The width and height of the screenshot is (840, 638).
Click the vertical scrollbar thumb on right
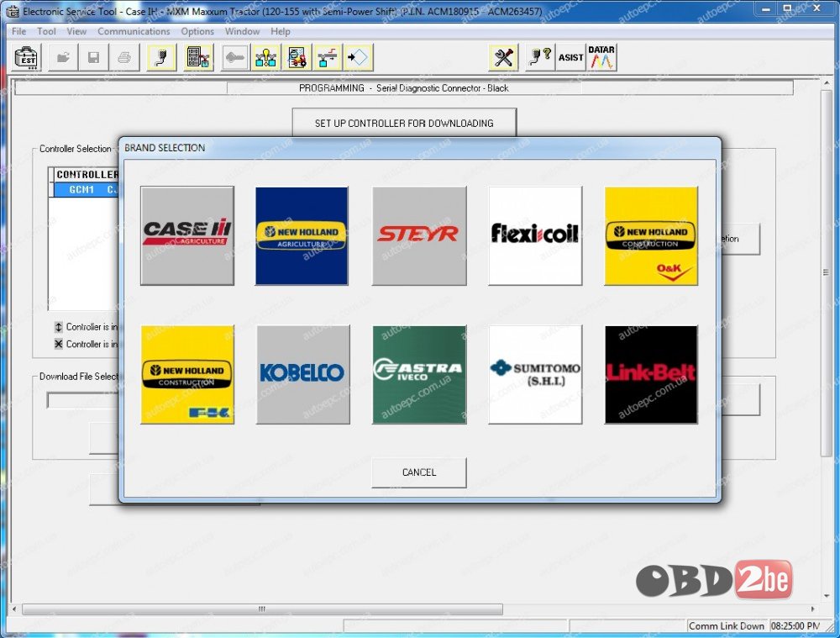click(826, 272)
